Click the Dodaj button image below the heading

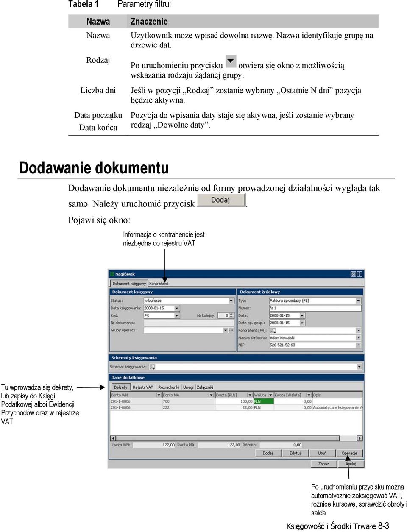tap(221, 200)
